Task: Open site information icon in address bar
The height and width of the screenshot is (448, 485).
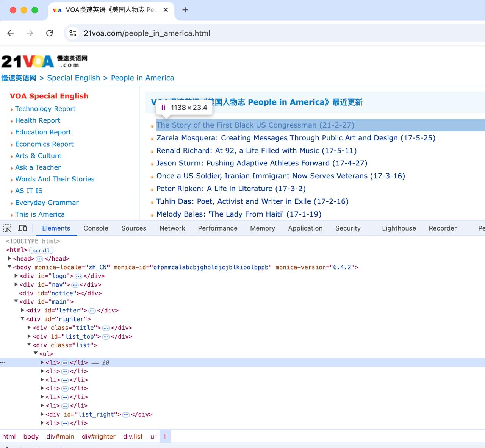Action: [x=72, y=33]
